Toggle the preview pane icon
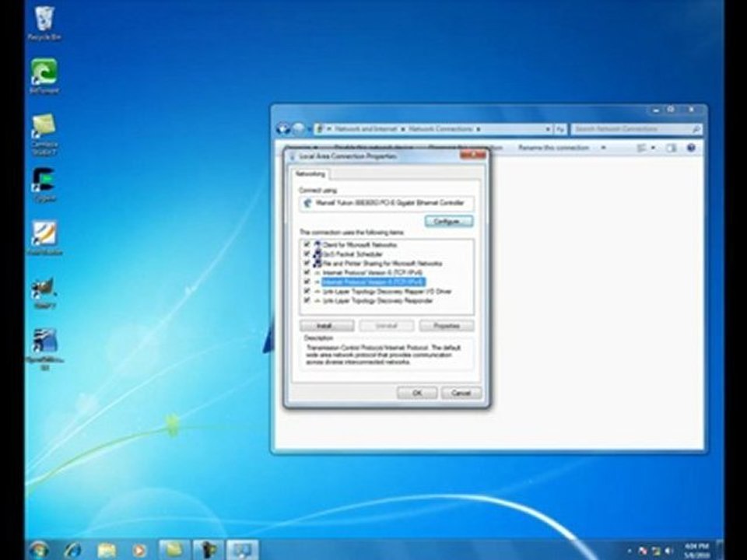Viewport: 747px width, 560px height. point(671,148)
